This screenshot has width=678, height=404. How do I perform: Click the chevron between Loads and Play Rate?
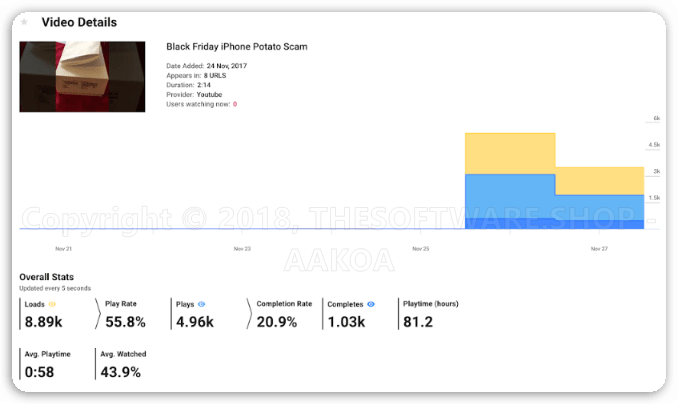pos(98,313)
